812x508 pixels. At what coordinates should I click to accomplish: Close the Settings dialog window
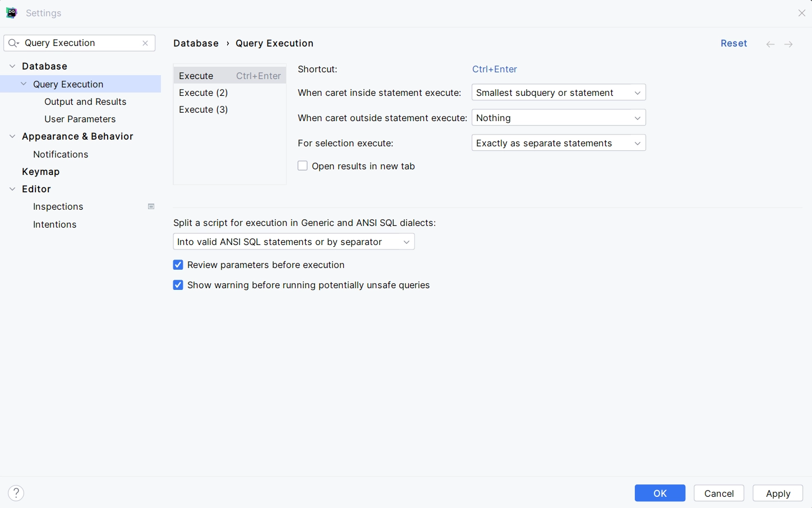pos(801,13)
